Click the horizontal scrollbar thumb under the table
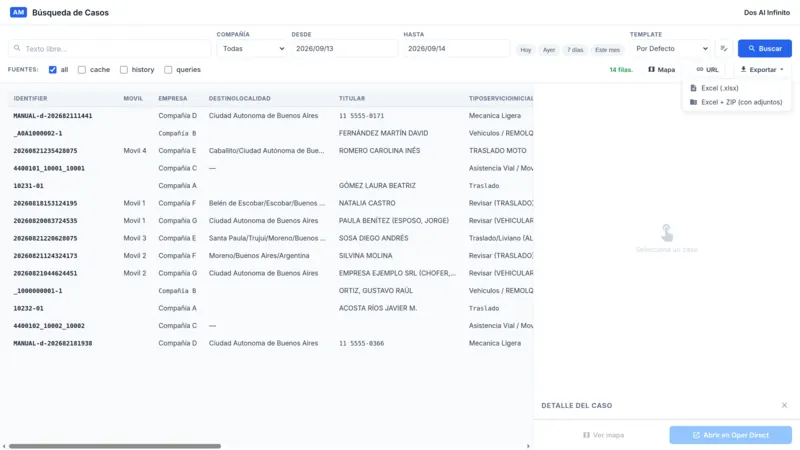Image resolution: width=800 pixels, height=450 pixels. tap(115, 446)
